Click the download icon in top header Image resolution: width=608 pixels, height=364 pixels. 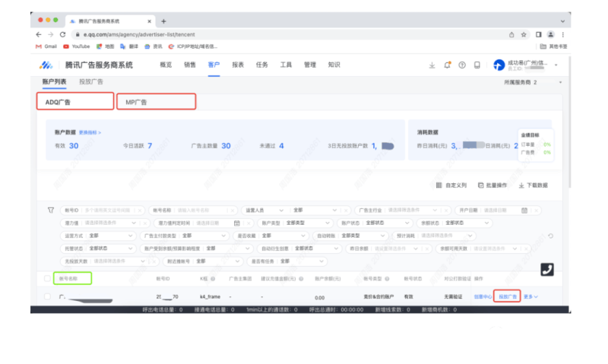(432, 65)
